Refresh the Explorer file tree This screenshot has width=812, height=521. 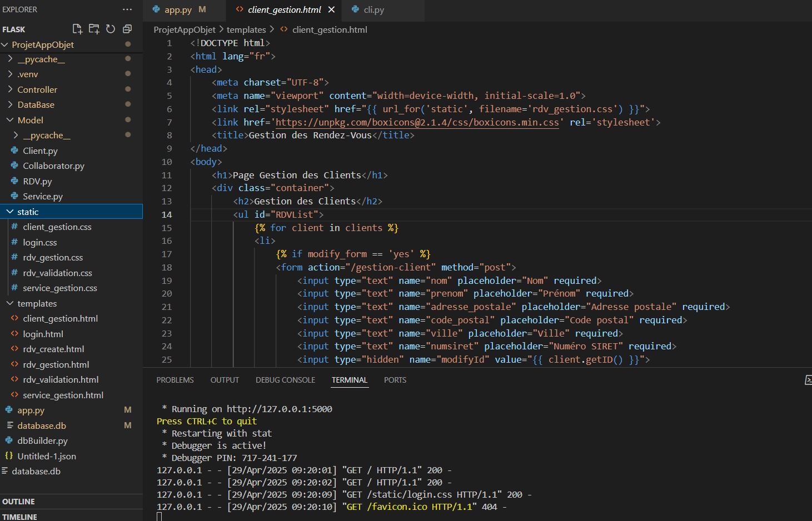(111, 29)
